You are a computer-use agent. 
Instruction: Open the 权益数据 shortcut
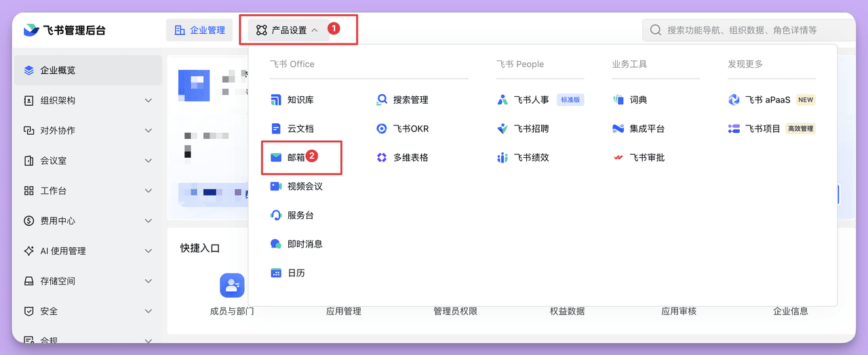[568, 312]
